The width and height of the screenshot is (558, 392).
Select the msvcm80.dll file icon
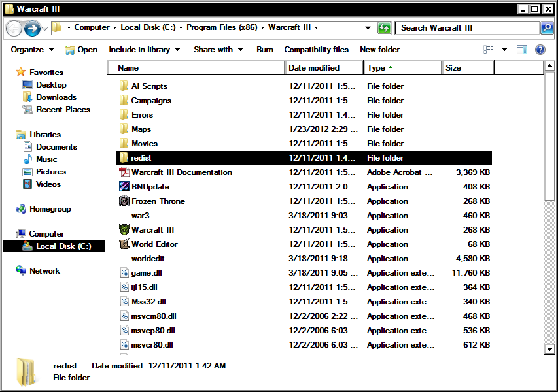pyautogui.click(x=124, y=316)
